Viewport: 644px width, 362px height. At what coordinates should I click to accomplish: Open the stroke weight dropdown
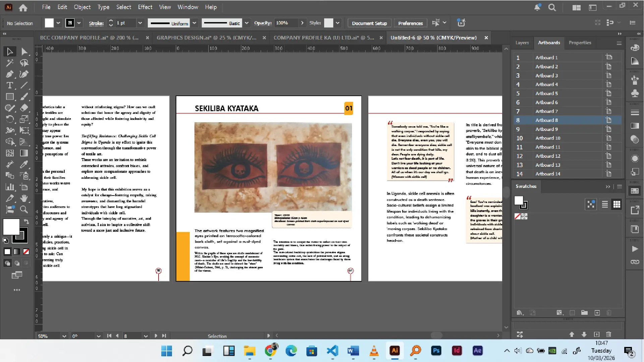pos(140,23)
